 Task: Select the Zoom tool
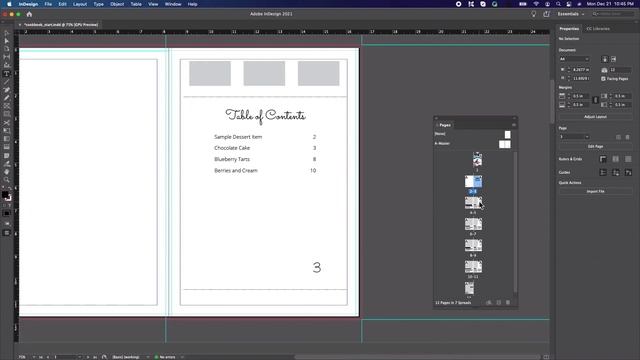[x=7, y=180]
